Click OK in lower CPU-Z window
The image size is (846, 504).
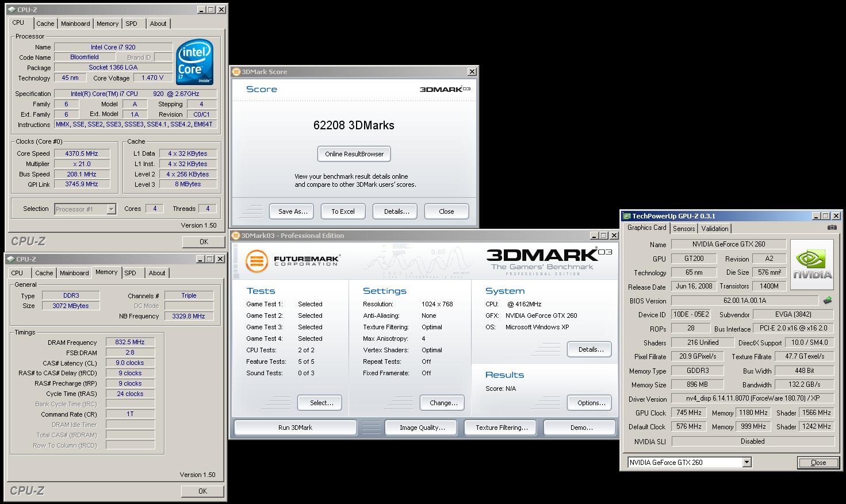point(202,491)
